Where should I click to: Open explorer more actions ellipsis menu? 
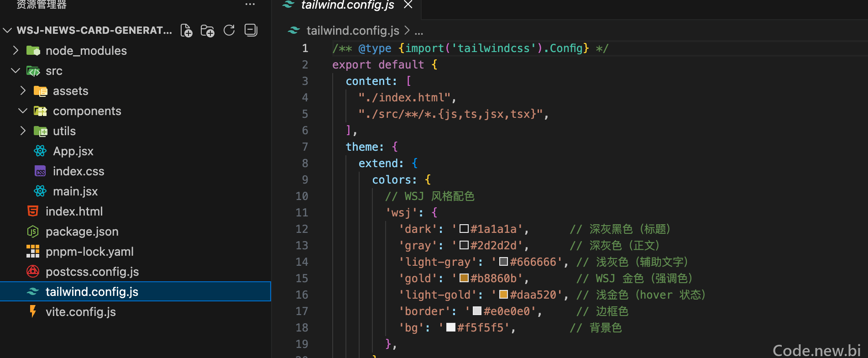pos(250,5)
